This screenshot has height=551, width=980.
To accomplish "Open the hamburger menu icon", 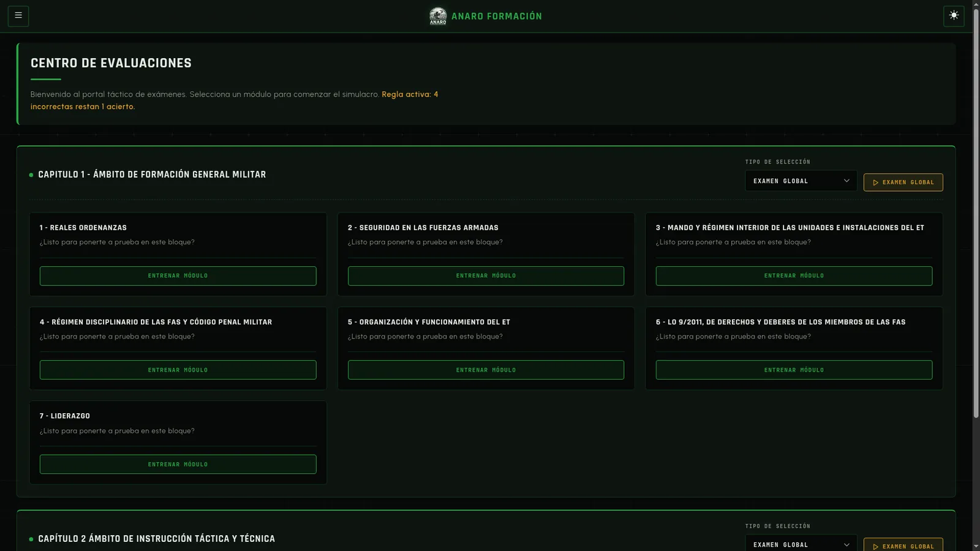I will (18, 16).
